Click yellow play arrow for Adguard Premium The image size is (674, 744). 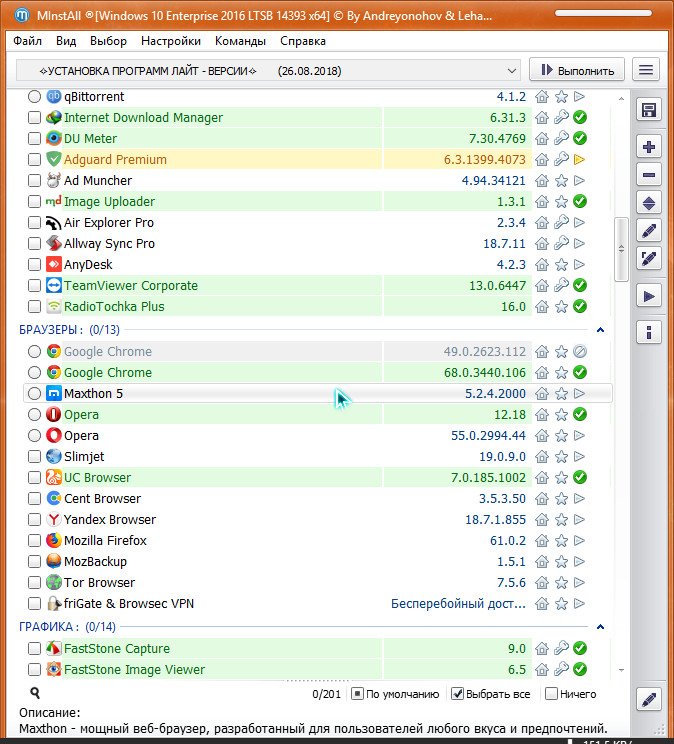coord(580,159)
